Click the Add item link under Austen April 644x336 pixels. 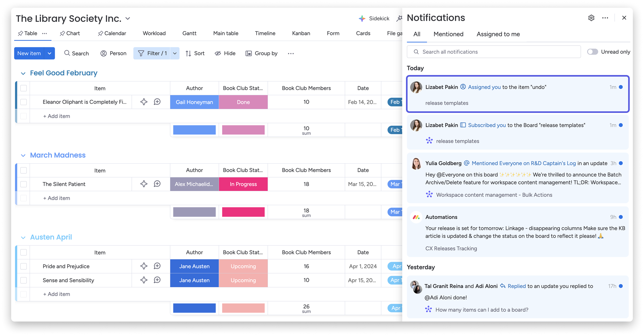pos(56,294)
